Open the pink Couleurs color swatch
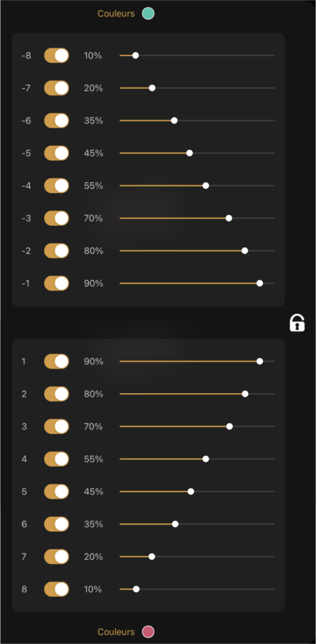 point(148,631)
